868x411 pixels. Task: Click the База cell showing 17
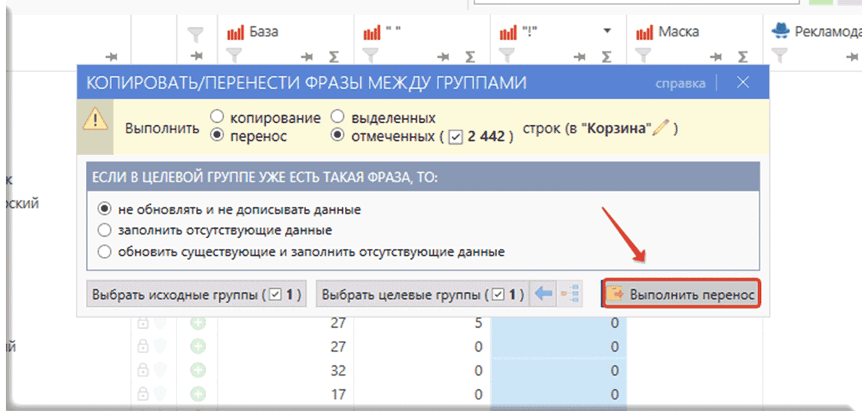[x=286, y=395]
